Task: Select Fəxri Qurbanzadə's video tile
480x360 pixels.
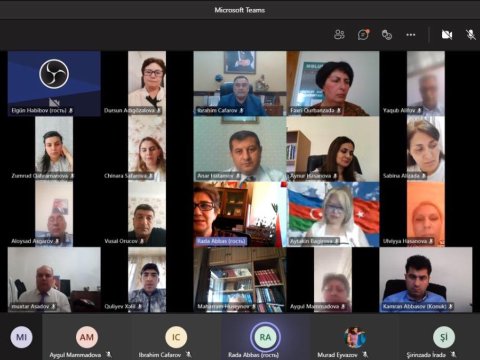Action: (x=333, y=83)
